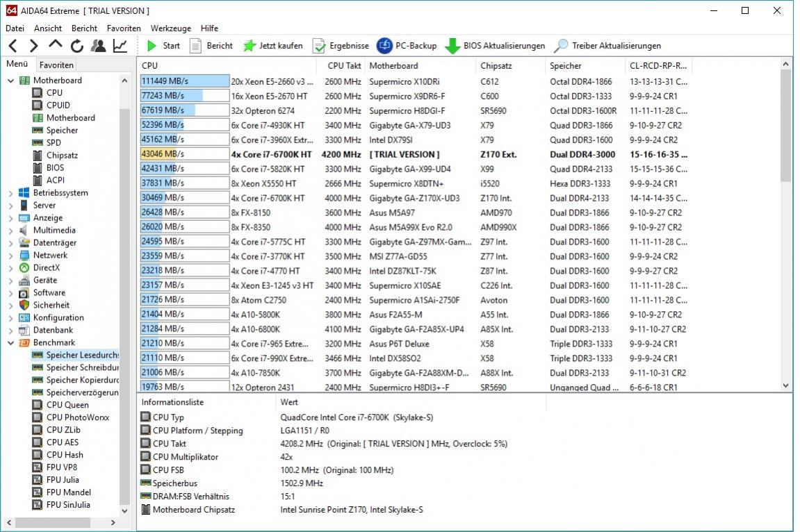Click BIOS Aktualisierungen toolbar button

495,46
